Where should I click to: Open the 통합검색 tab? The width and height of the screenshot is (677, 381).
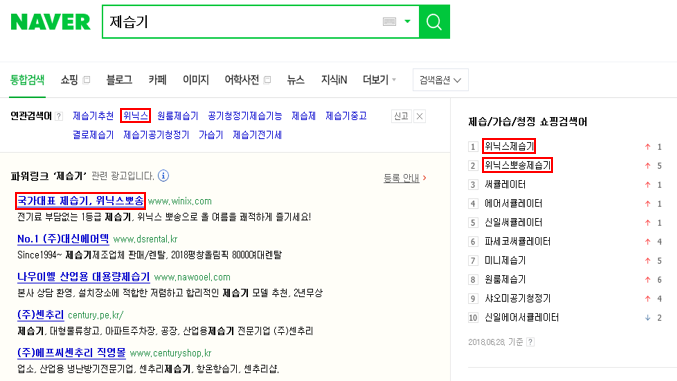click(x=27, y=80)
